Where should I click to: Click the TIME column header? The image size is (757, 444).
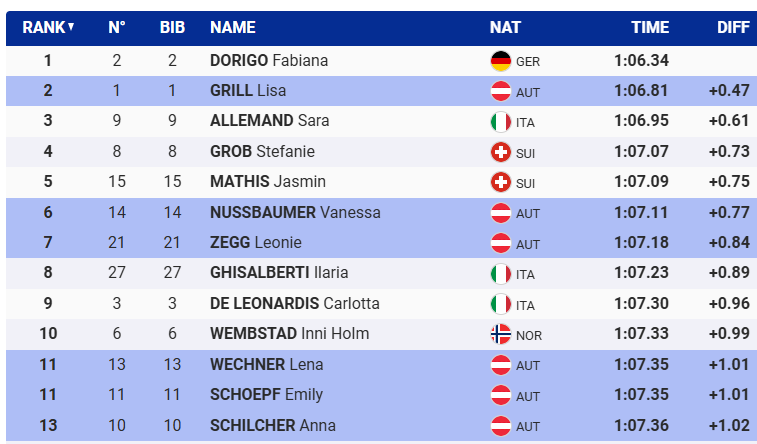click(650, 28)
